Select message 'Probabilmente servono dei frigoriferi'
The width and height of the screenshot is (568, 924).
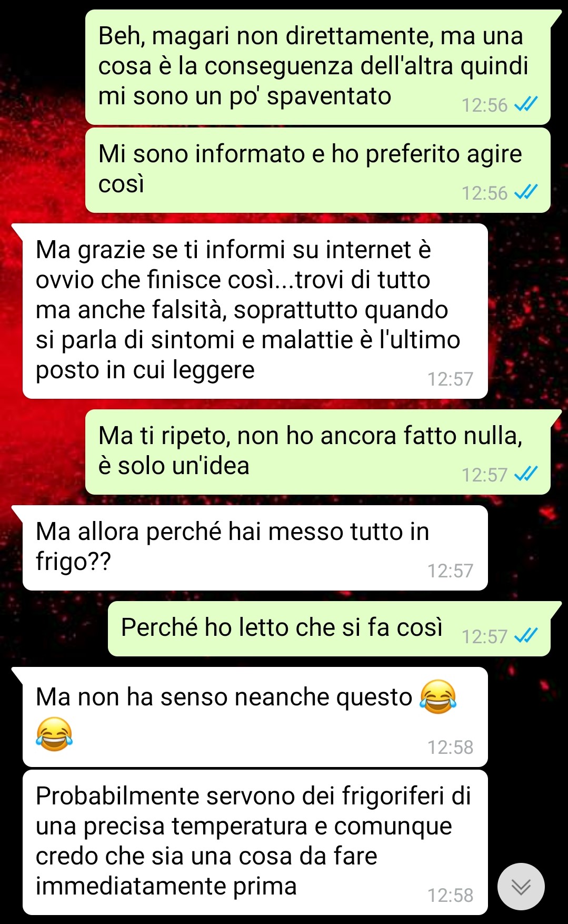tap(255, 842)
